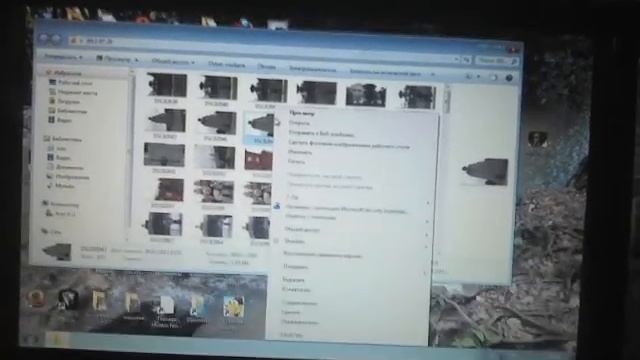The height and width of the screenshot is (360, 640).
Task: Click the Explorer search box
Action: 496,60
